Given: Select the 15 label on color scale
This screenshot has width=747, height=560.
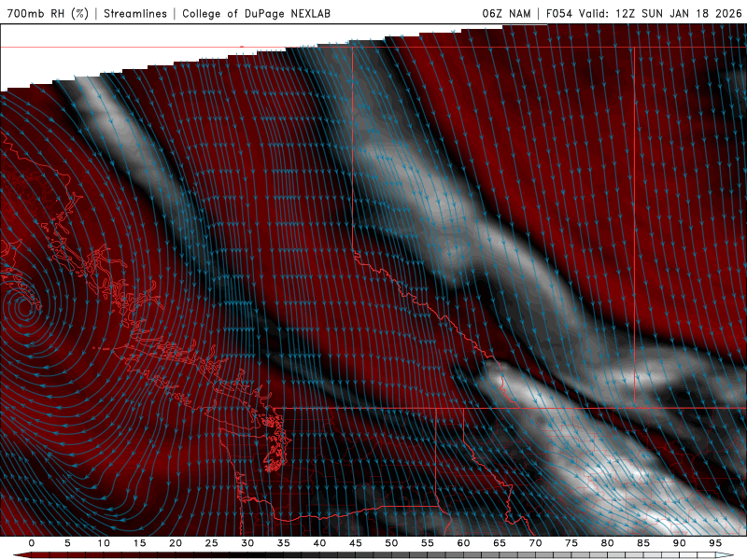Looking at the screenshot, I should point(139,543).
